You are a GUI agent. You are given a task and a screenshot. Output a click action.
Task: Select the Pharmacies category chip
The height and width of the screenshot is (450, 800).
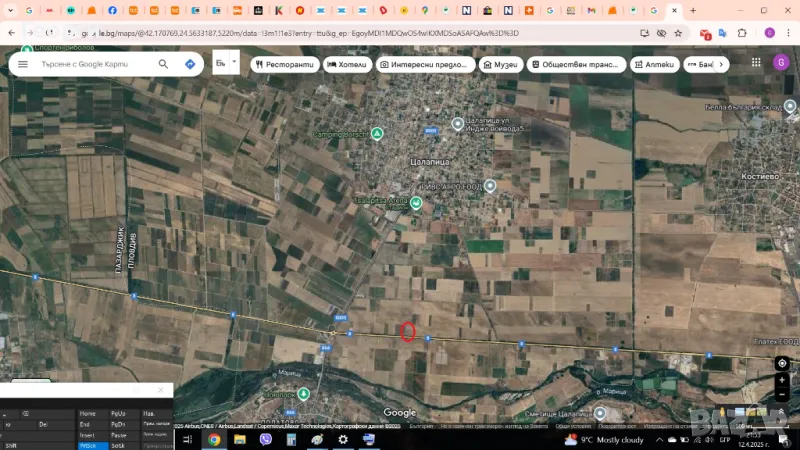(654, 64)
